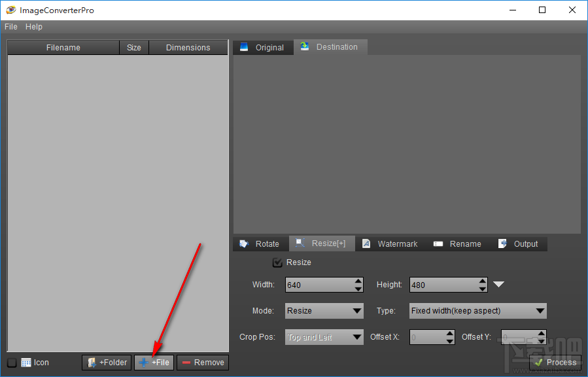Click the red minus icon on Remove
This screenshot has width=588, height=377.
point(186,362)
